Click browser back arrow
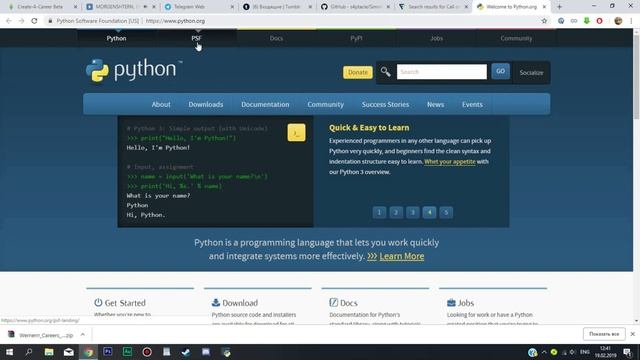Screen dimensions: 640x360 point(9,21)
